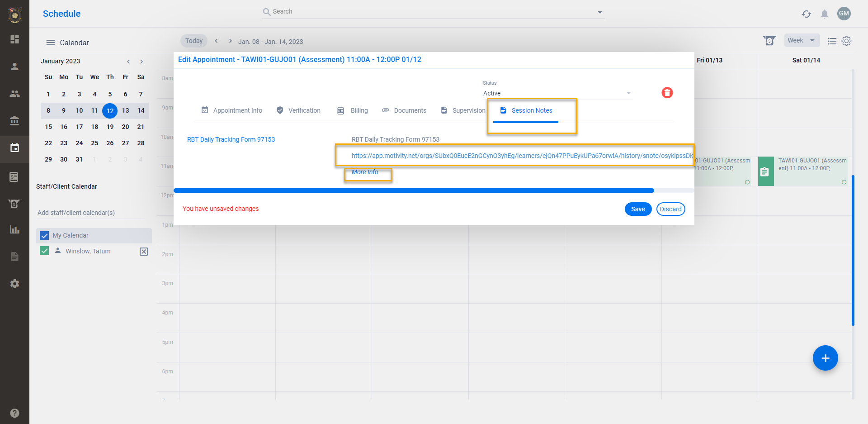The width and height of the screenshot is (868, 424).
Task: Open the RBT Daily Tracking Form link
Action: 231,139
